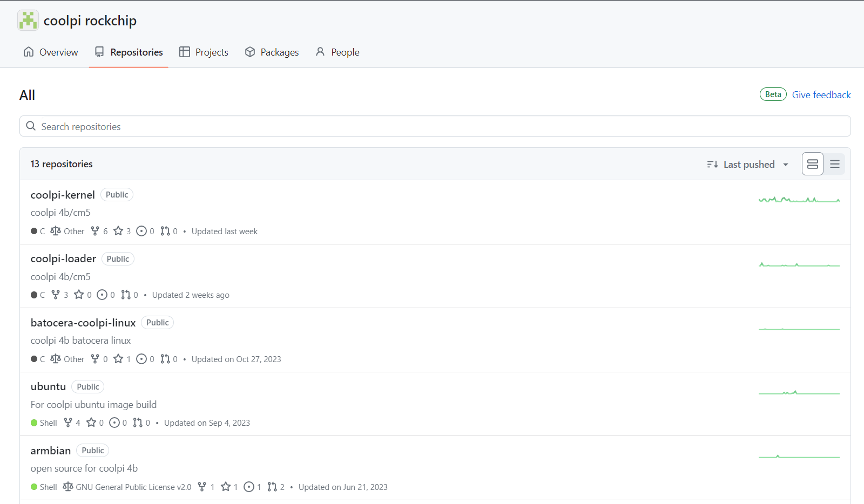Open the coolpi-kernel repository

63,195
